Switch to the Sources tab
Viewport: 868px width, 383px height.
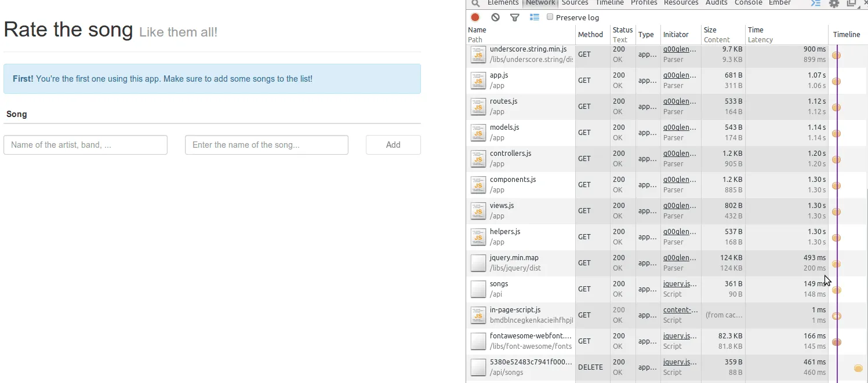pos(575,3)
